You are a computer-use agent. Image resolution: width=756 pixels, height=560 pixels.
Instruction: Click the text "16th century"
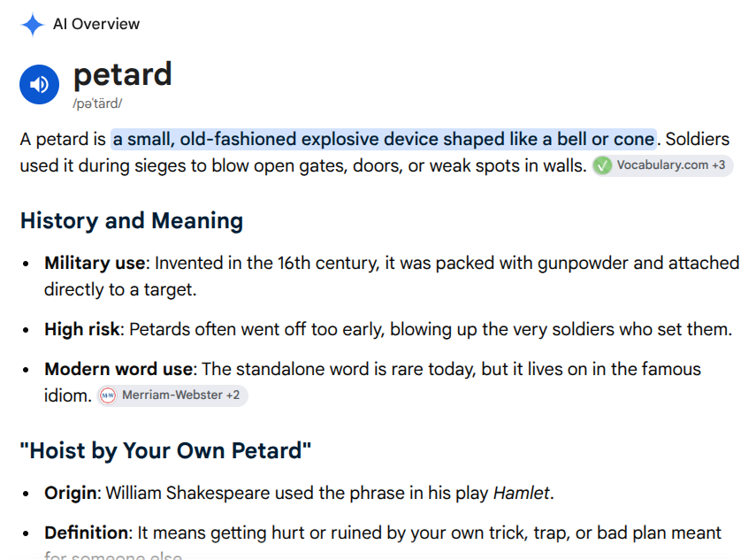click(328, 264)
